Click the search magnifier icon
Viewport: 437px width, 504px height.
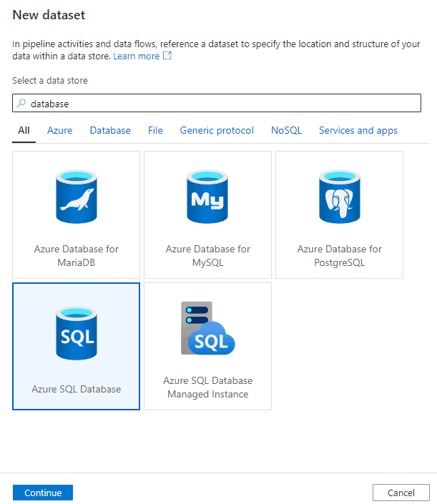[x=21, y=103]
